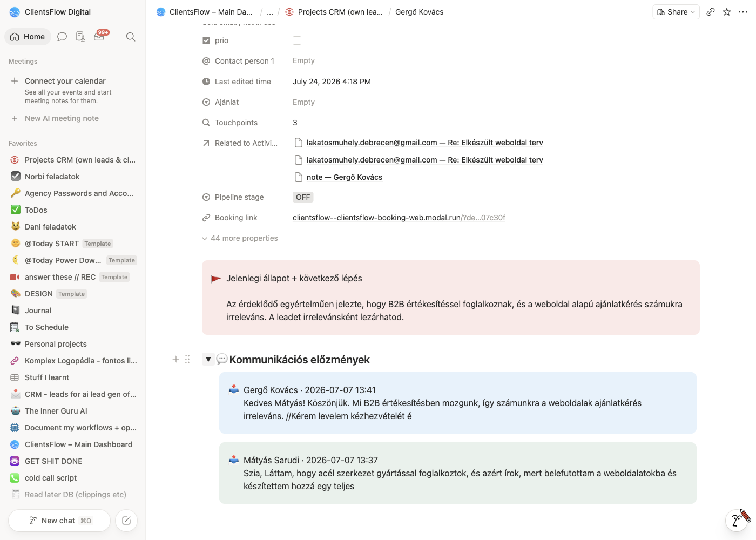Open the inbox icon with 99+ badge

point(100,36)
